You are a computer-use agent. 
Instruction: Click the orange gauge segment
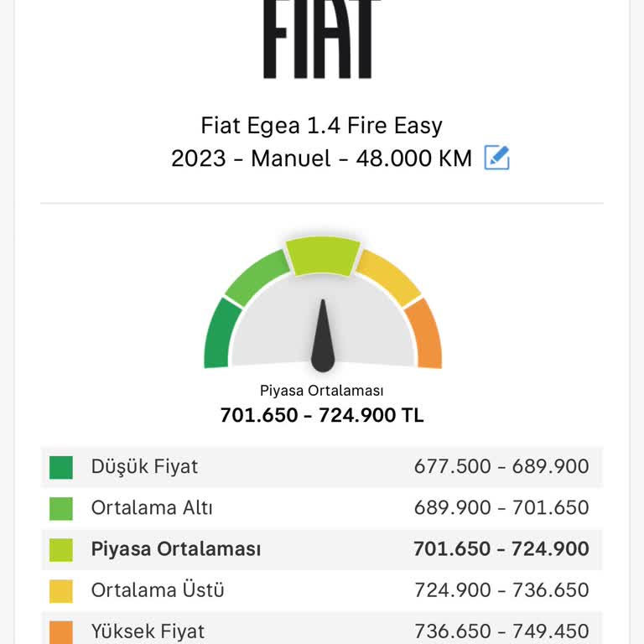coord(426,334)
